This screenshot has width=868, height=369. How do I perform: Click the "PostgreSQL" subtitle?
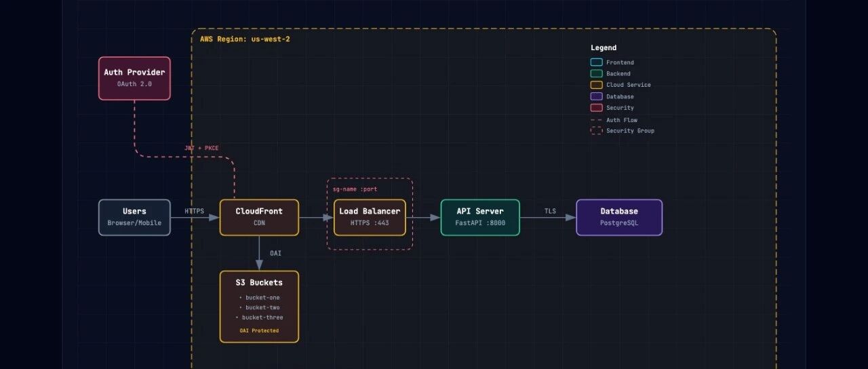coord(619,223)
